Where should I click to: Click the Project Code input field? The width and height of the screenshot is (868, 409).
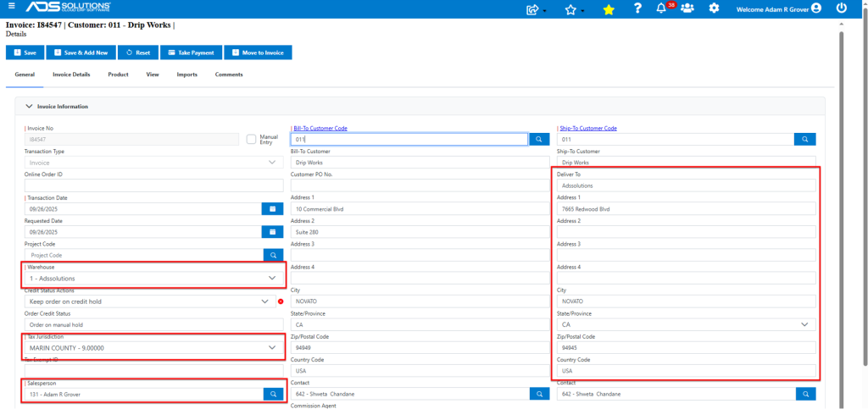[143, 256]
